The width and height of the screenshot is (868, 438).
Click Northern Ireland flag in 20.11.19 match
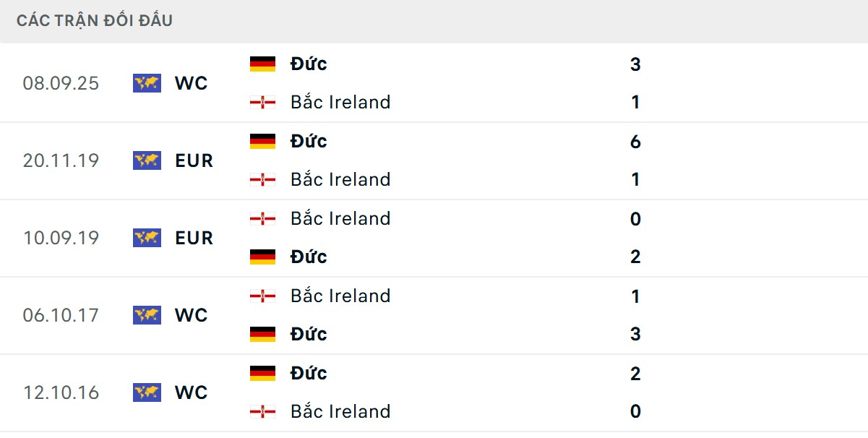tap(262, 179)
